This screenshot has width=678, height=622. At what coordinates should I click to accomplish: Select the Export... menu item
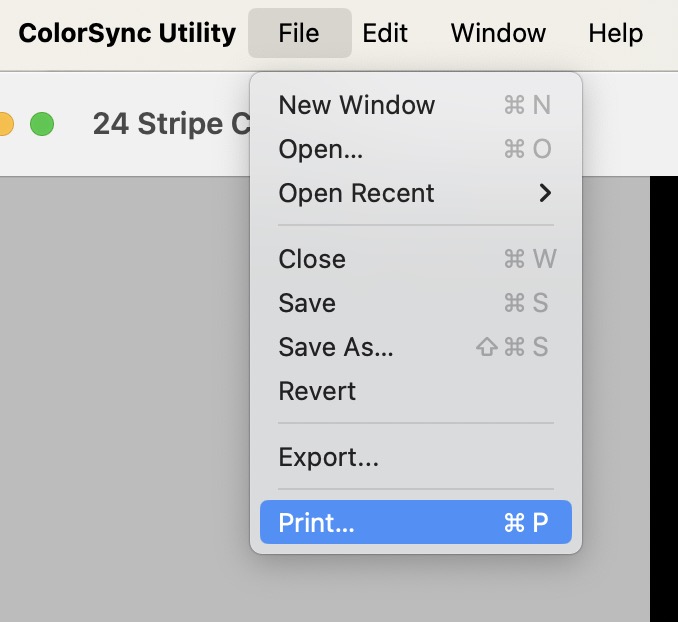pos(329,458)
